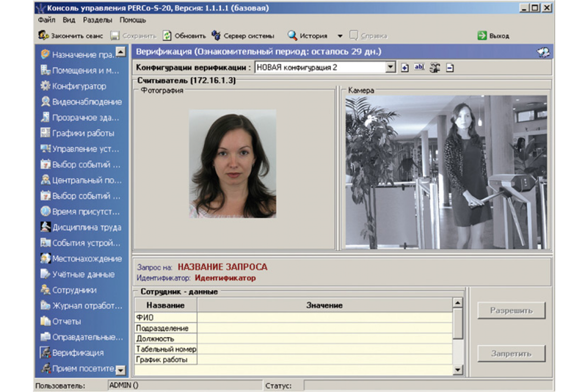588x392 pixels.
Task: Open the Вид menu
Action: tap(69, 20)
